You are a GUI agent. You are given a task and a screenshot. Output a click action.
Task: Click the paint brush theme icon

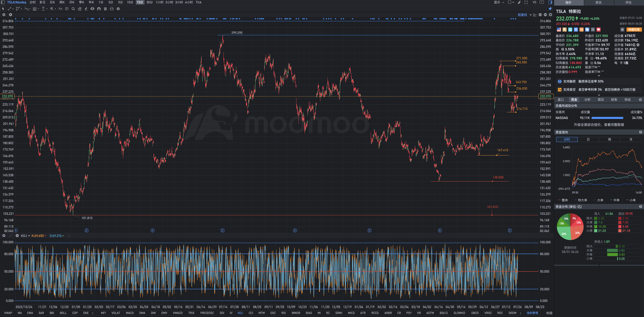pos(519,2)
